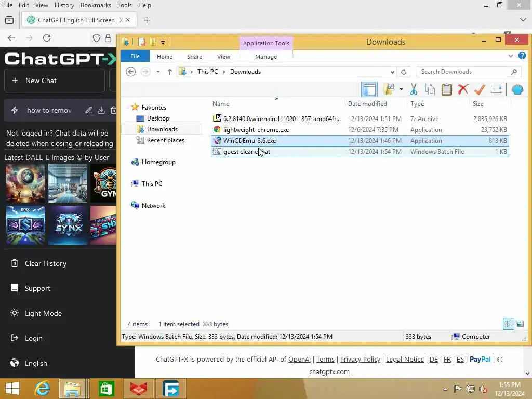Viewport: 532px width, 399px height.
Task: Paste using the clipboard icon
Action: [x=446, y=89]
